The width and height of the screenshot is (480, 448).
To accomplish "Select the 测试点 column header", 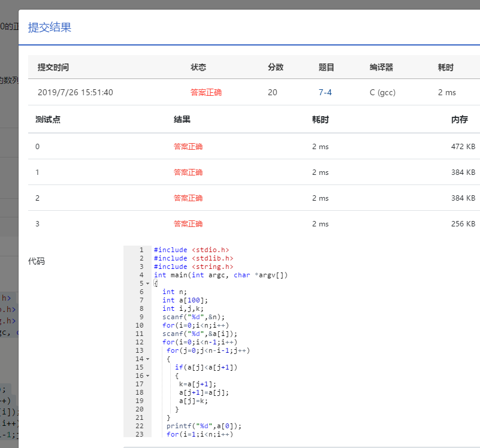I will click(48, 119).
